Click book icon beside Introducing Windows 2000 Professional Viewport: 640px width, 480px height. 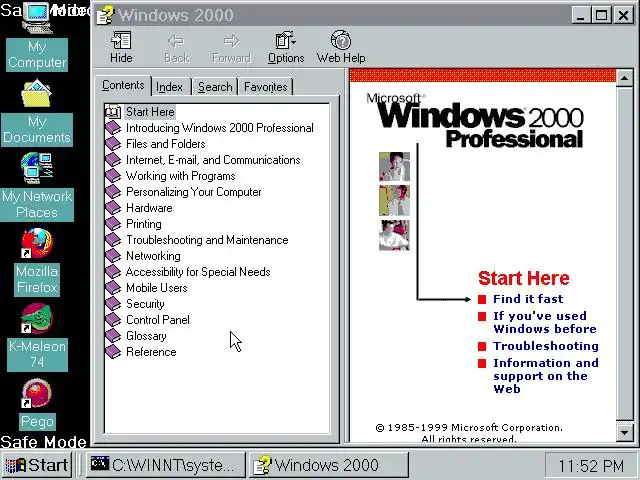[113, 128]
